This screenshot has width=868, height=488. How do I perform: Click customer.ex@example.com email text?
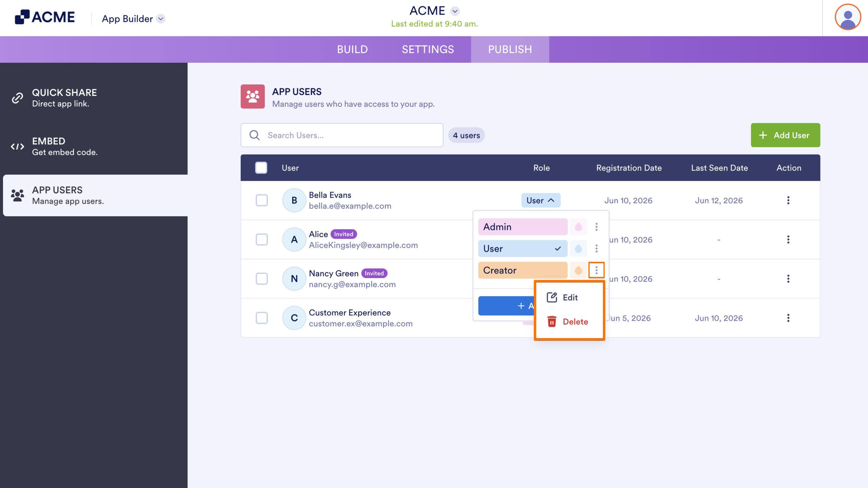pos(360,323)
